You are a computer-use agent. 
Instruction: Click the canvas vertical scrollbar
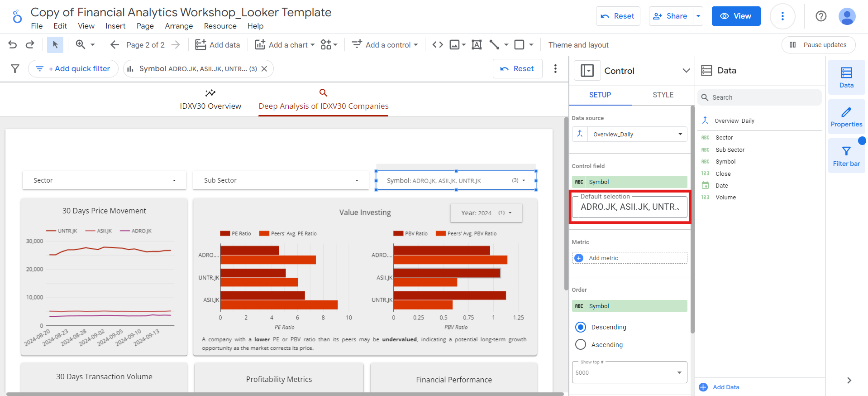pyautogui.click(x=566, y=204)
